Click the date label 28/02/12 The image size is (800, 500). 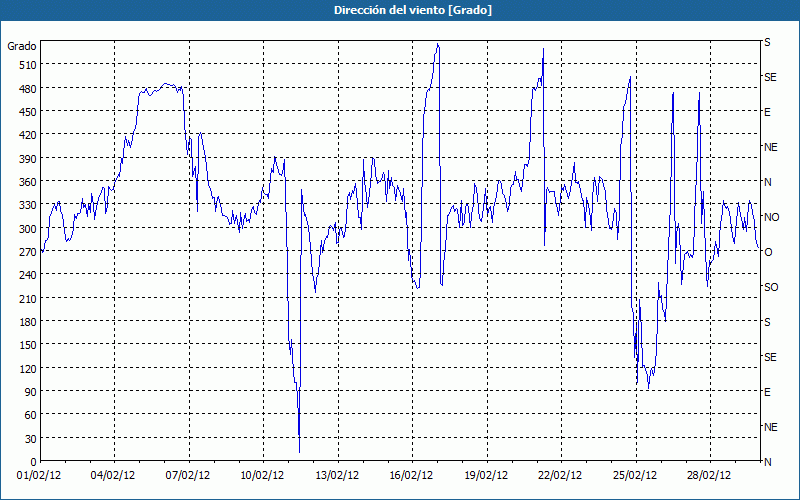tap(709, 476)
